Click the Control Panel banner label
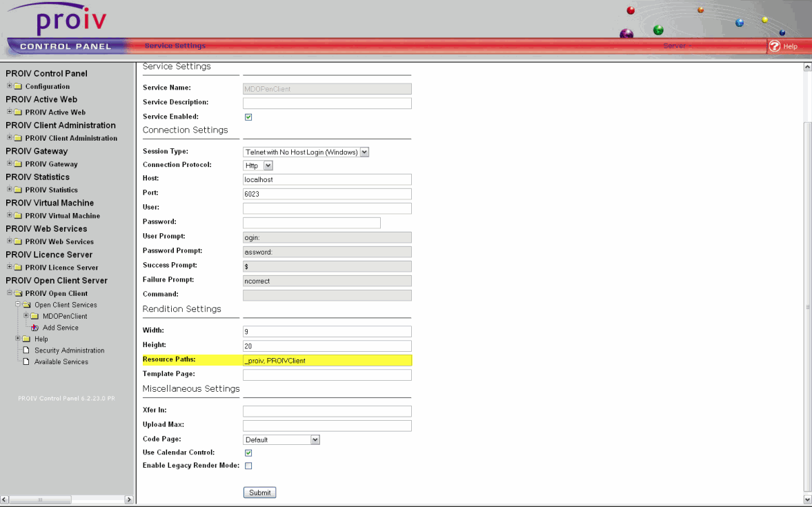This screenshot has width=812, height=507. tap(66, 46)
